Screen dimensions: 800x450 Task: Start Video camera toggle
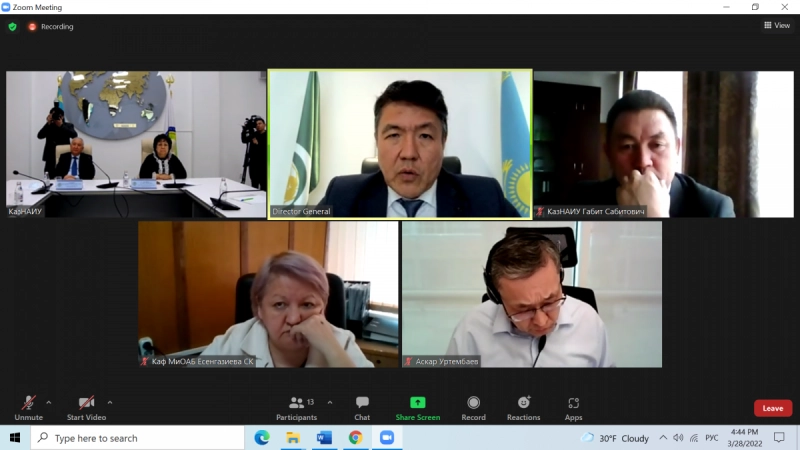click(86, 408)
